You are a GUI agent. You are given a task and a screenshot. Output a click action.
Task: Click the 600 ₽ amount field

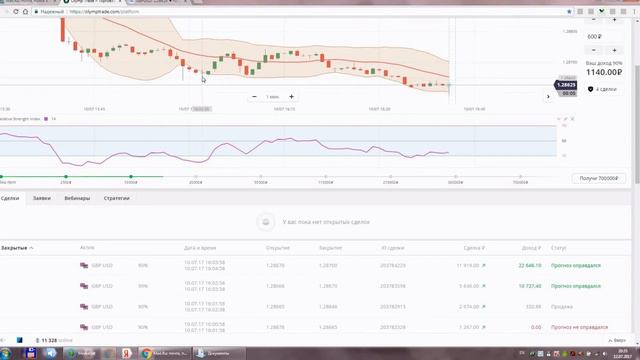[604, 37]
